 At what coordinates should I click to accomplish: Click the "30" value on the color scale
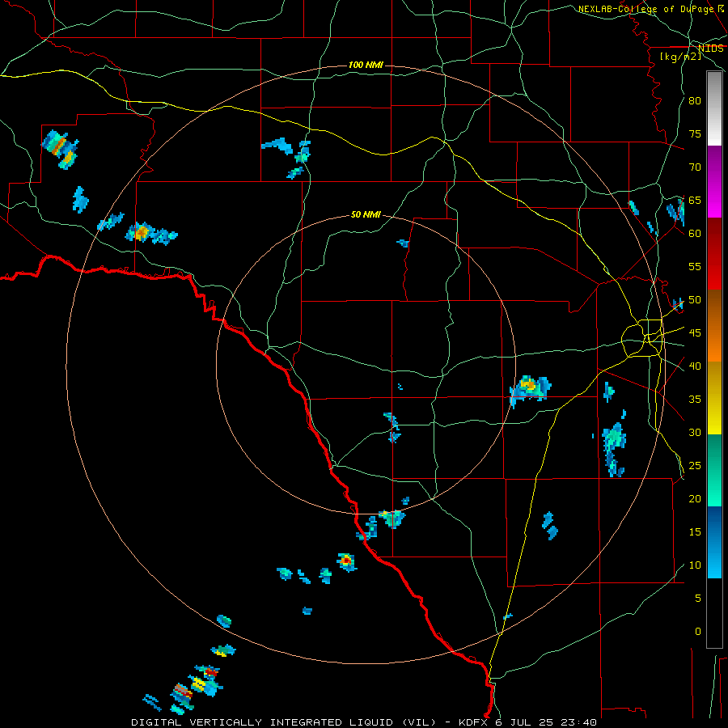695,433
